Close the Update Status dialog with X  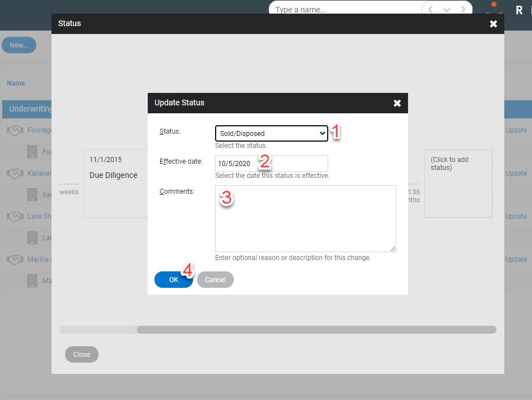[x=397, y=103]
